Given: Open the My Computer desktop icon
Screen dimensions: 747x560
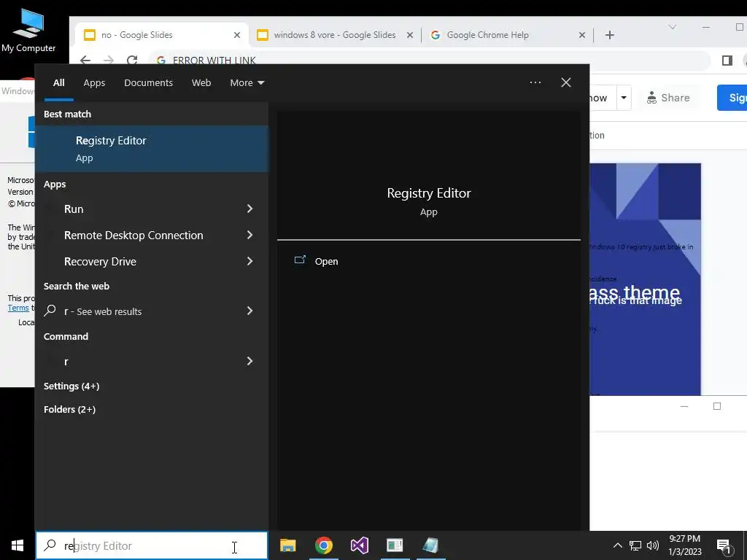Looking at the screenshot, I should click(28, 31).
